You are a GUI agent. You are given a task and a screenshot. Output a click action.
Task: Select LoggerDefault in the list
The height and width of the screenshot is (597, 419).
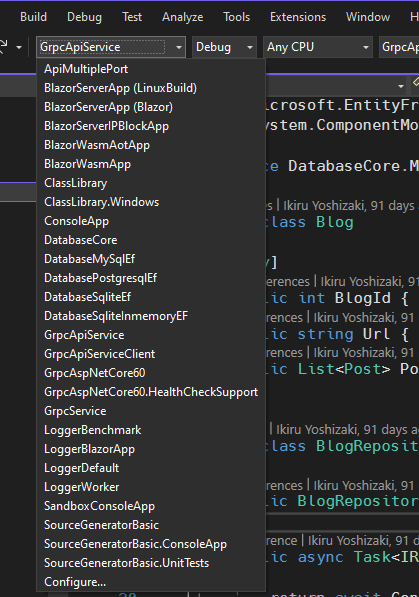pyautogui.click(x=151, y=468)
